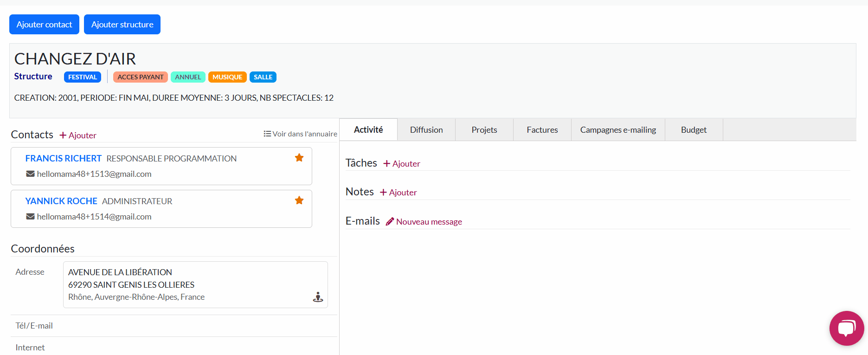
Task: Click envelope icon beside hellomama48+1514 email
Action: [x=30, y=217]
